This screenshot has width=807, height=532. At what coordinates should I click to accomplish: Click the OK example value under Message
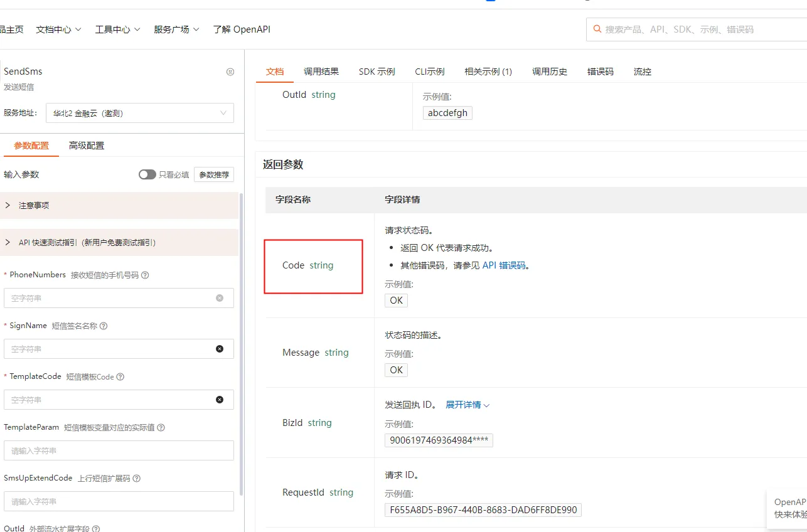[396, 370]
